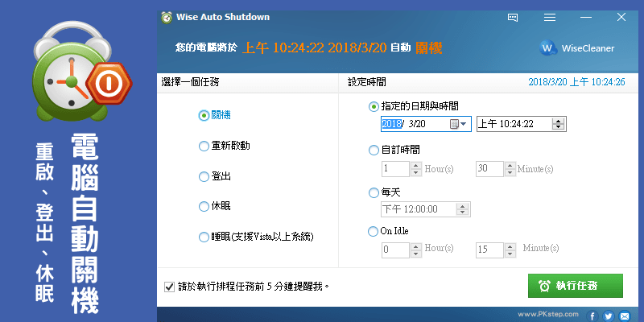This screenshot has height=322, width=644.
Task: Open the feedback message icon in title bar
Action: point(513,18)
